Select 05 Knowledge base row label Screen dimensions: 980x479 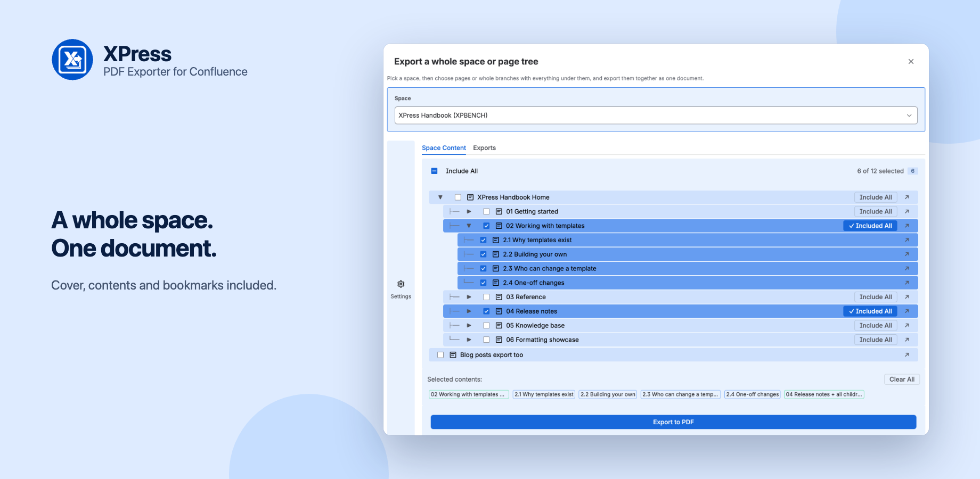coord(535,326)
